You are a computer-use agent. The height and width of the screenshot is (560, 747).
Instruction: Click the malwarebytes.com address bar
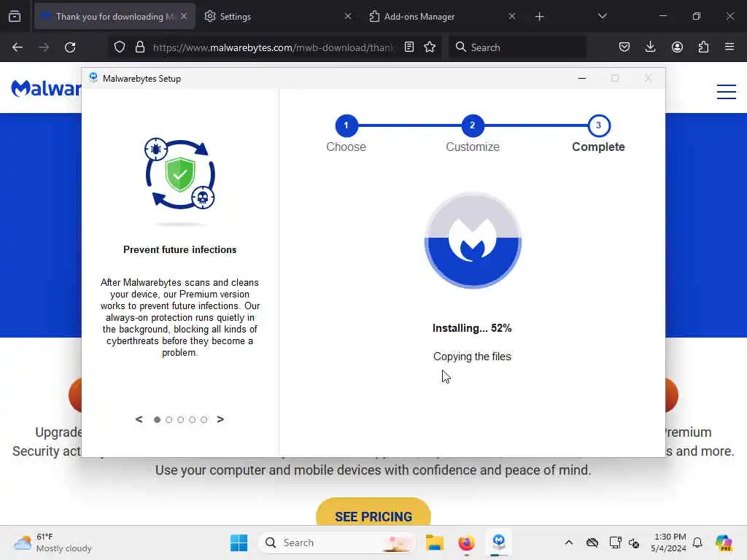[274, 47]
